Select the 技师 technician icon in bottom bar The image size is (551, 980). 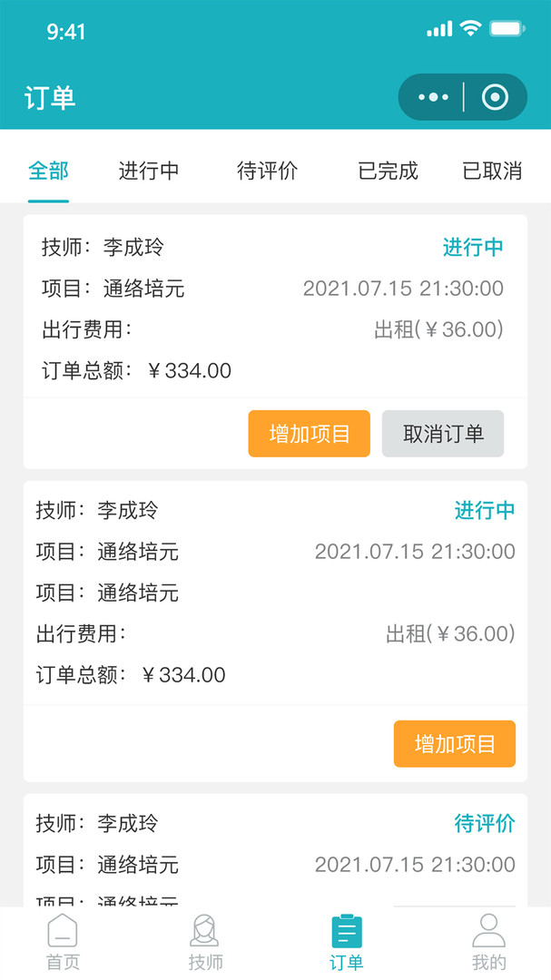203,941
